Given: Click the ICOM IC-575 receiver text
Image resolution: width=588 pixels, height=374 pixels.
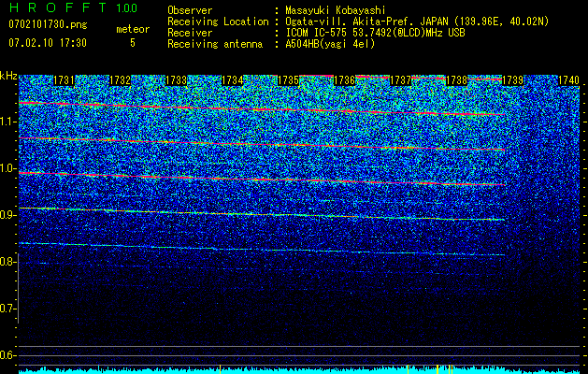Looking at the screenshot, I should (x=376, y=33).
